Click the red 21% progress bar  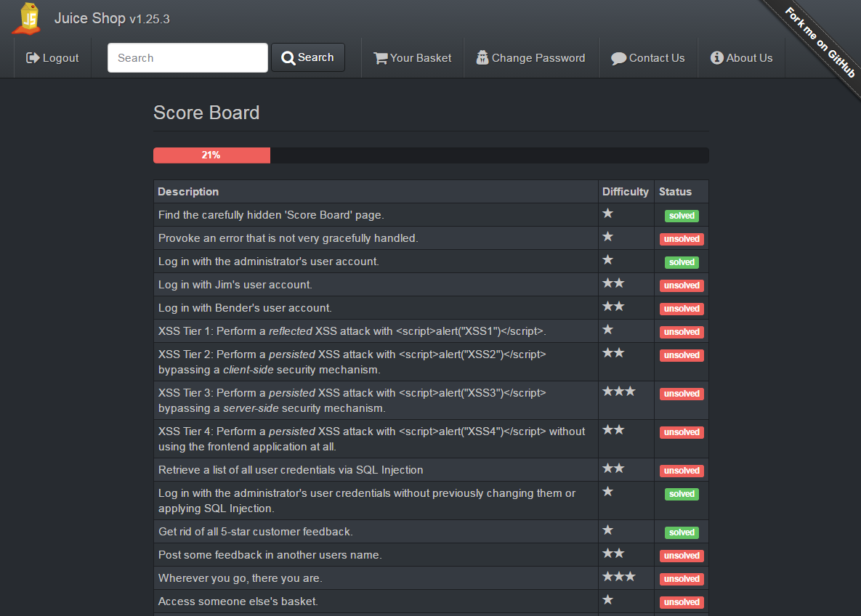click(211, 155)
